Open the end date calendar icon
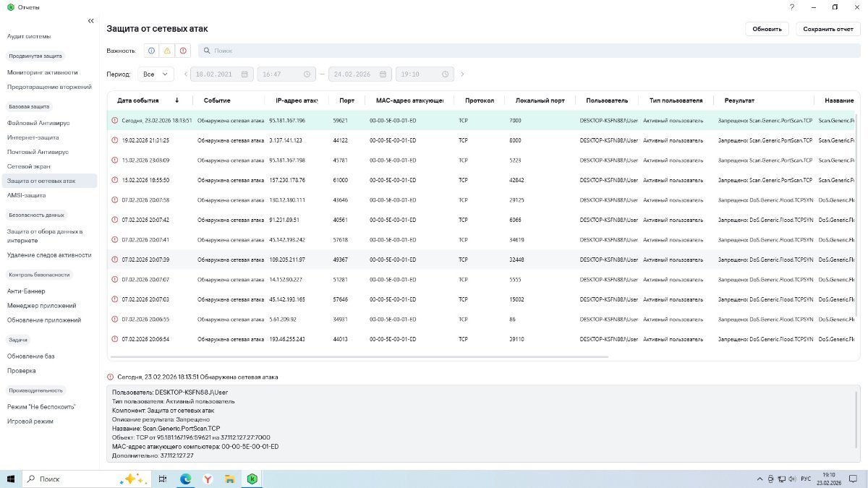Screen dimensions: 868x488 click(x=383, y=74)
